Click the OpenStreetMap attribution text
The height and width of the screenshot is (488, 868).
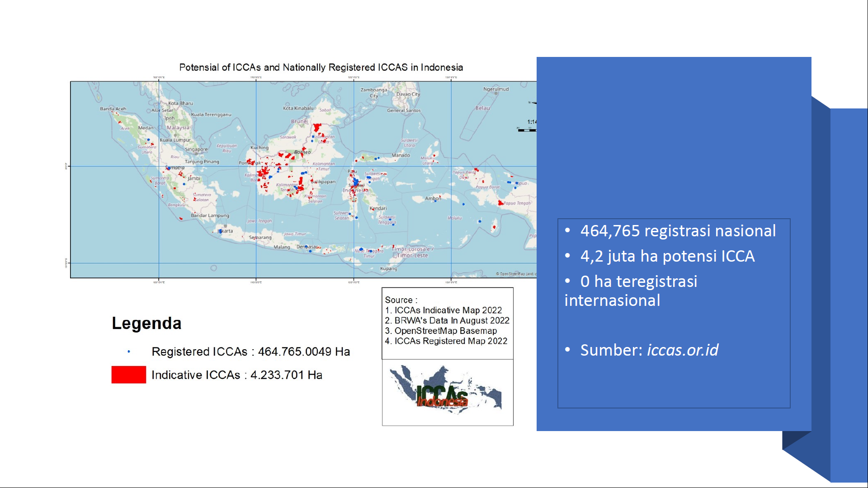pos(516,274)
